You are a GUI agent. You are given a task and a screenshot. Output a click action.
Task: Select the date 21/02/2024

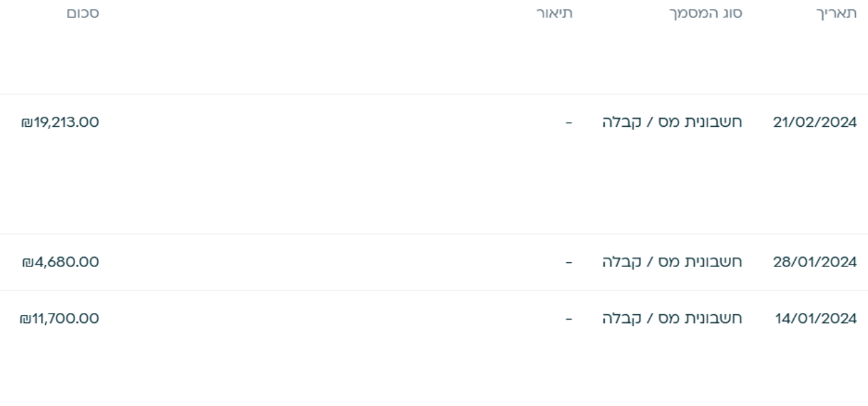pos(815,123)
